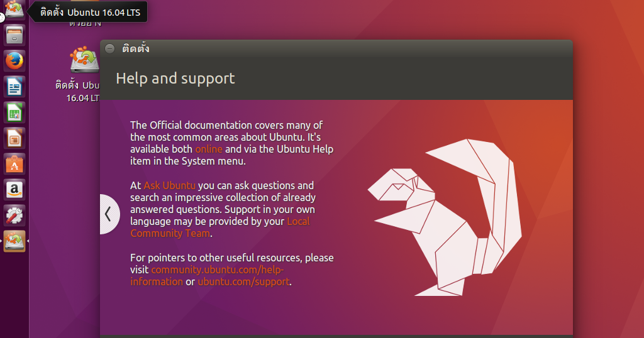
Task: Click the Install Ubuntu icon at launcher top
Action: (x=14, y=9)
